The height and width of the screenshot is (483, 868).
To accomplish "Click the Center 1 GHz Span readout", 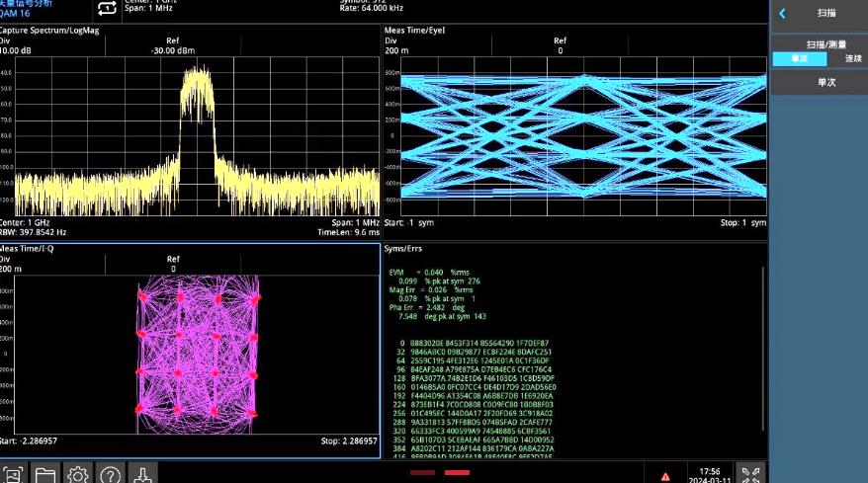I will point(148,8).
